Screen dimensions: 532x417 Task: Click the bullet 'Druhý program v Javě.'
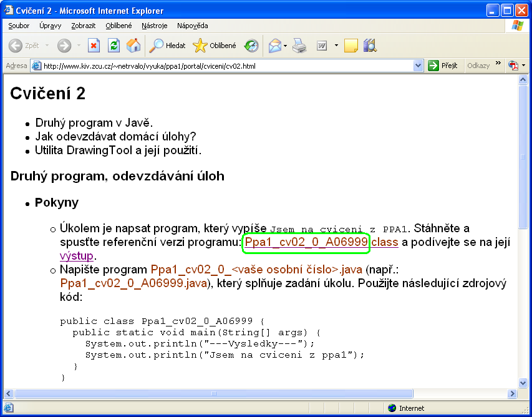click(94, 123)
